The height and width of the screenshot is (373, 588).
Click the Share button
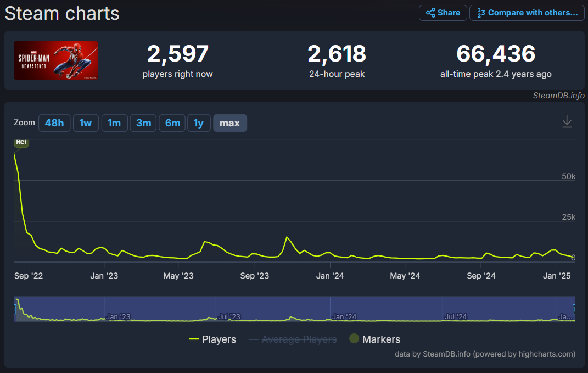pyautogui.click(x=443, y=13)
